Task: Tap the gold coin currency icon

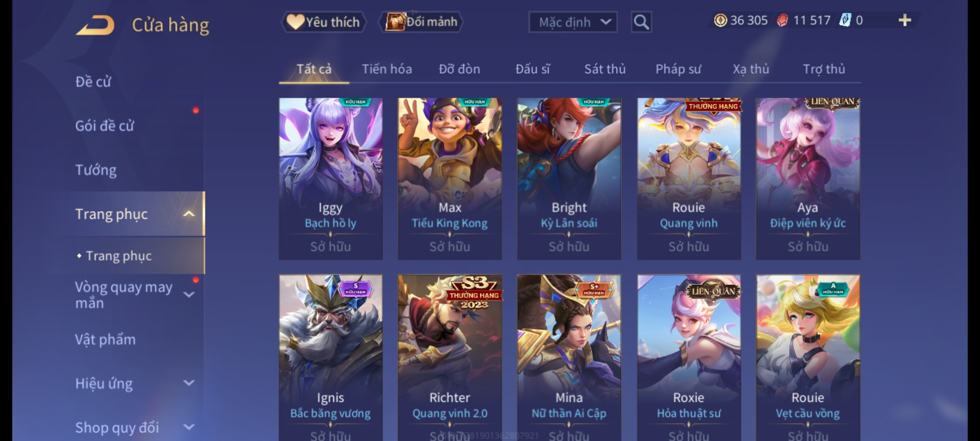Action: click(720, 20)
